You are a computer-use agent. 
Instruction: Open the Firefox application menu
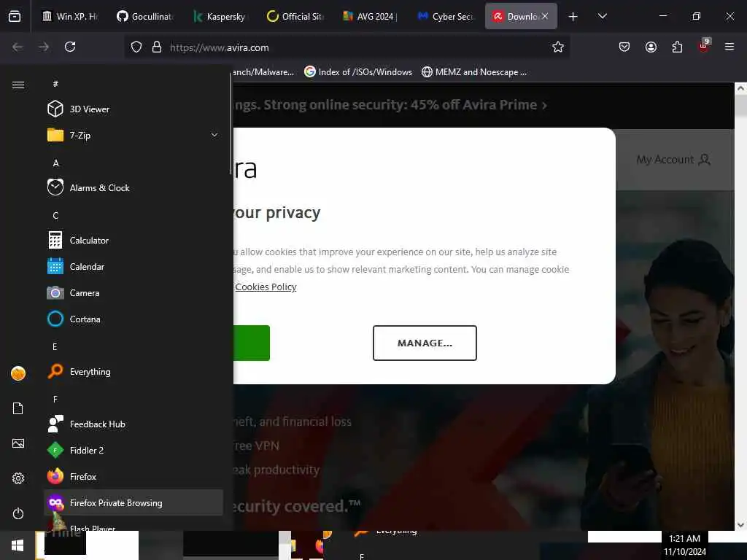click(729, 47)
